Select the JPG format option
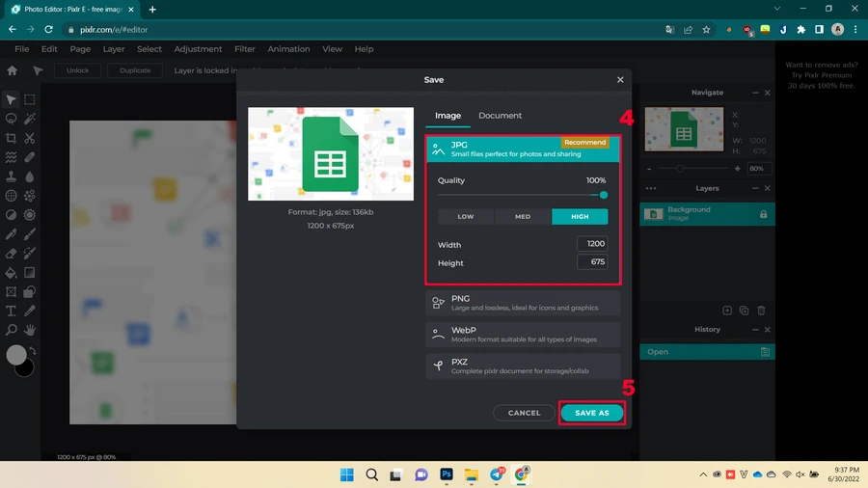 coord(523,149)
